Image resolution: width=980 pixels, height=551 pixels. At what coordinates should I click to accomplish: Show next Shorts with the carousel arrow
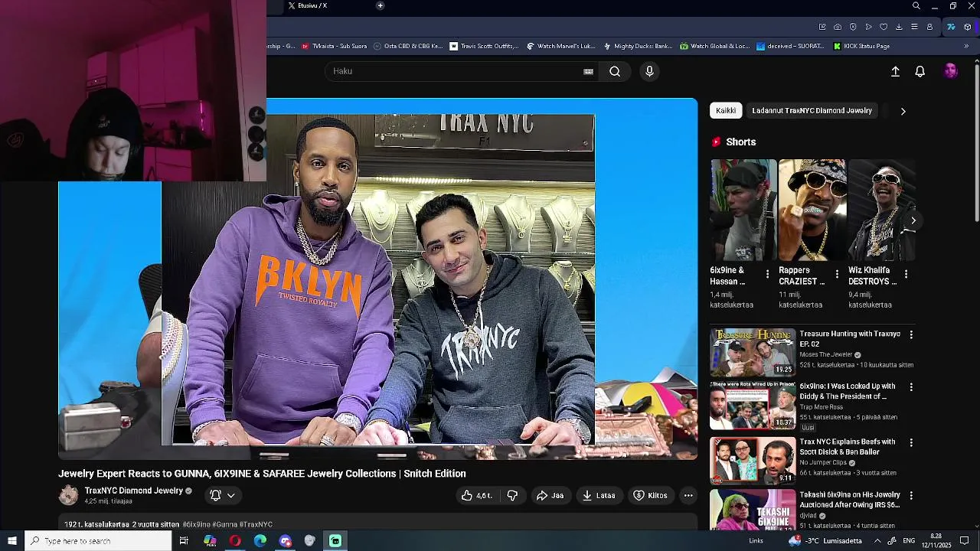pos(913,220)
